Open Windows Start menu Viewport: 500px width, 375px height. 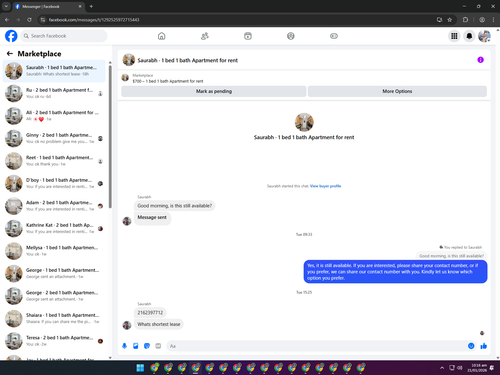tap(140, 368)
